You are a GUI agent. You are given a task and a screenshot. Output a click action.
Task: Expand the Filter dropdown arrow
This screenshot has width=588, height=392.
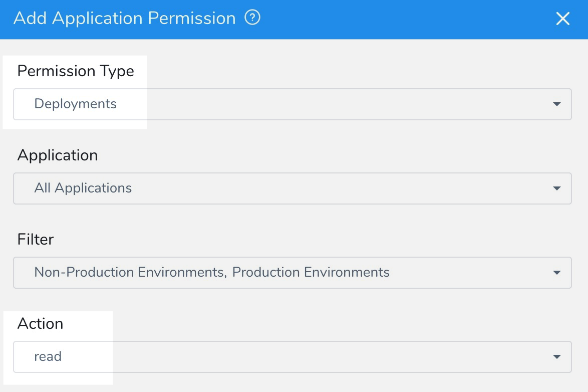click(x=557, y=272)
